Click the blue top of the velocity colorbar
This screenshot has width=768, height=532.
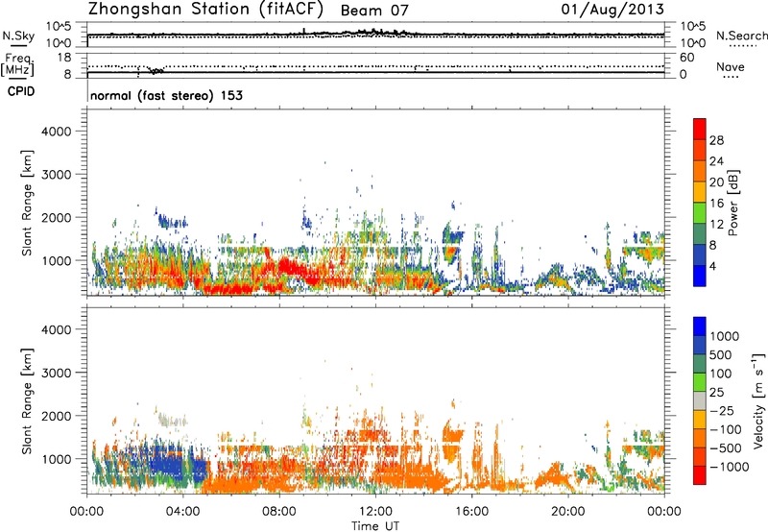pyautogui.click(x=700, y=326)
